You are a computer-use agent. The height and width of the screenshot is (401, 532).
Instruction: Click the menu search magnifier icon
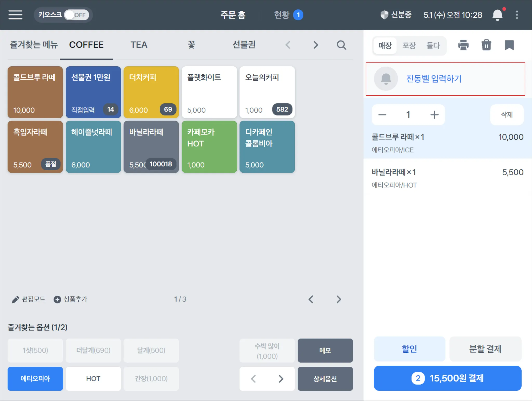pos(341,45)
